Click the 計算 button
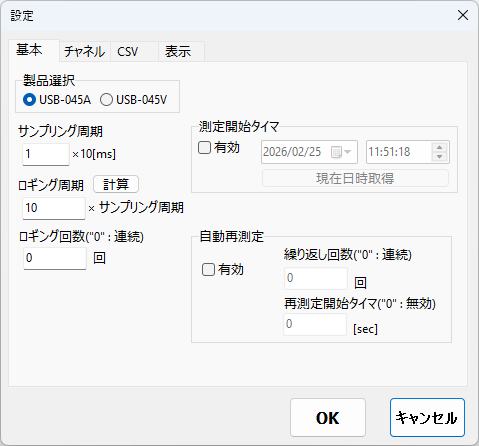Screen dimensions: 479x446 [x=116, y=184]
